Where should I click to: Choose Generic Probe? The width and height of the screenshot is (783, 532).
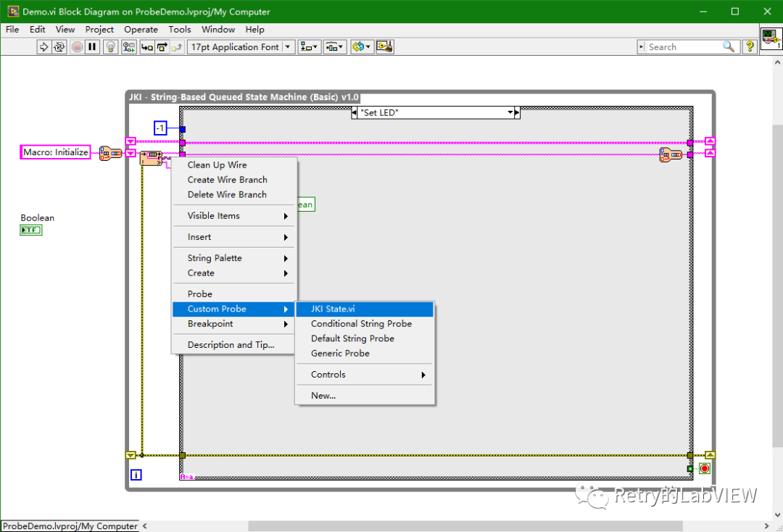coord(365,353)
